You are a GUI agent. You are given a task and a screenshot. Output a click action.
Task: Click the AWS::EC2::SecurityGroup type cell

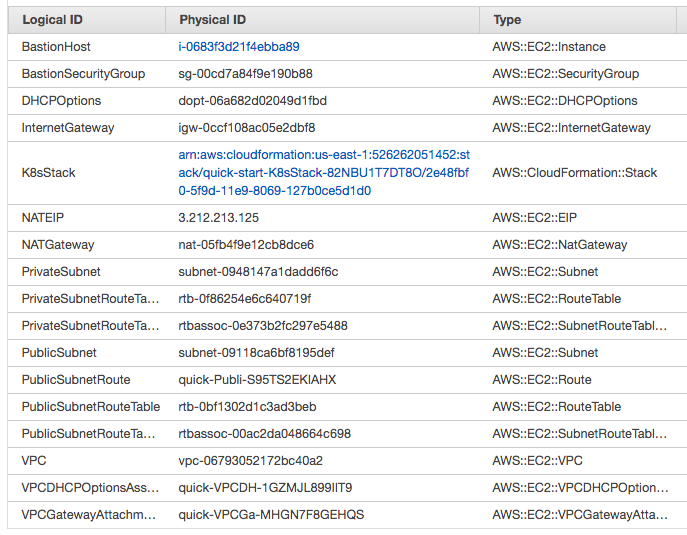pos(566,74)
